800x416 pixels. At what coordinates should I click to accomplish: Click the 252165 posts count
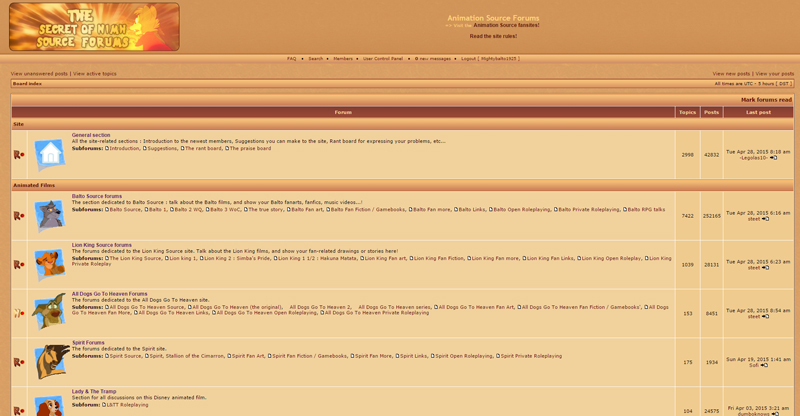pos(712,216)
